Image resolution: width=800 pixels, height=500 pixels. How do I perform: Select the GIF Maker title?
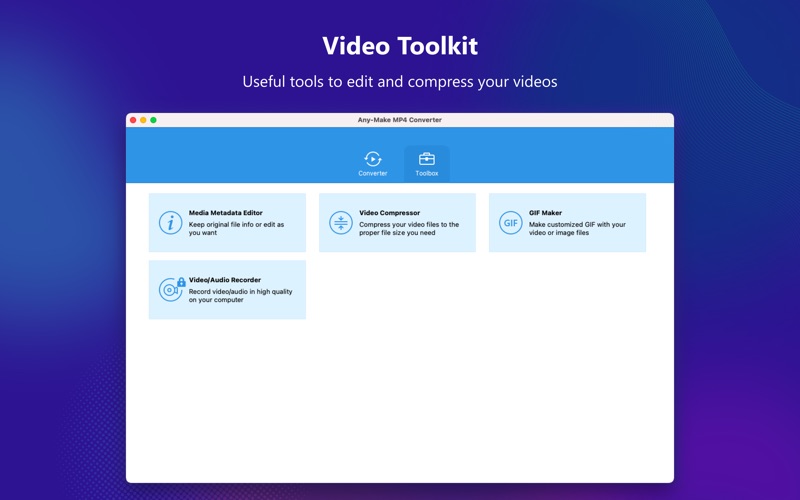coord(545,213)
